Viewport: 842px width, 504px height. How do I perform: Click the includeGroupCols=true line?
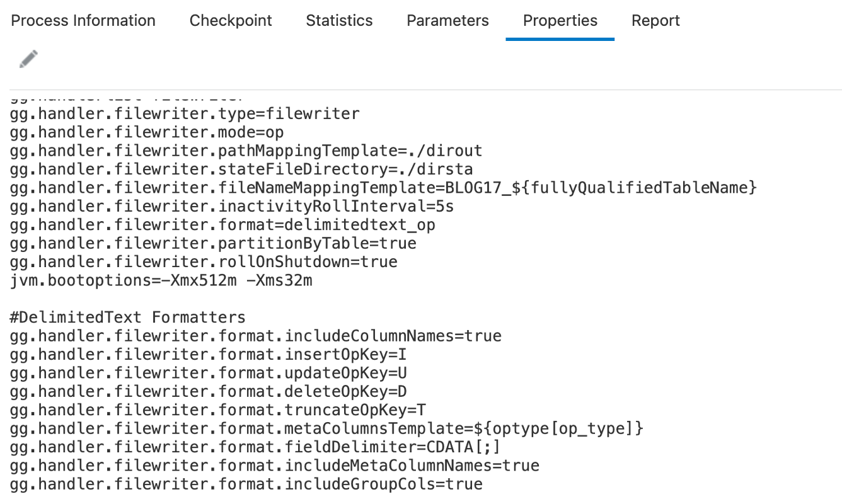click(246, 484)
